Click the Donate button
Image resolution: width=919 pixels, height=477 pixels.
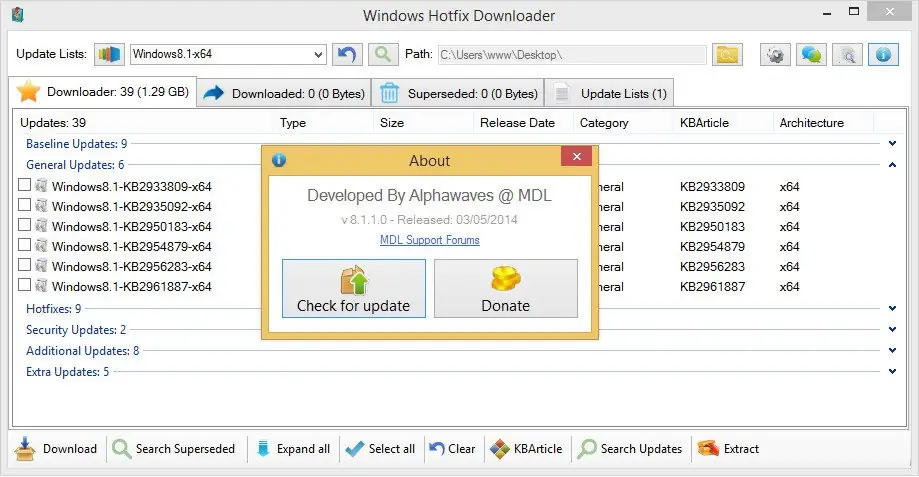[x=506, y=289]
